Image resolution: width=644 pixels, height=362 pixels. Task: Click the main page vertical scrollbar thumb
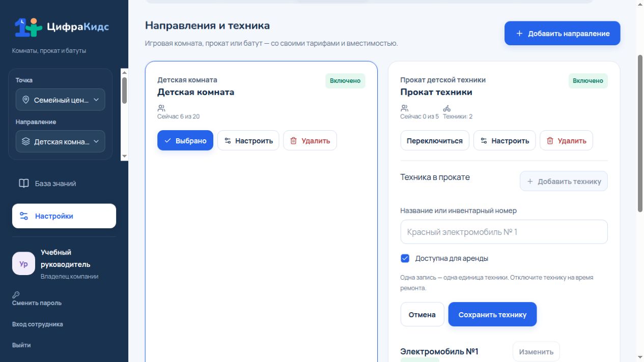(640, 133)
